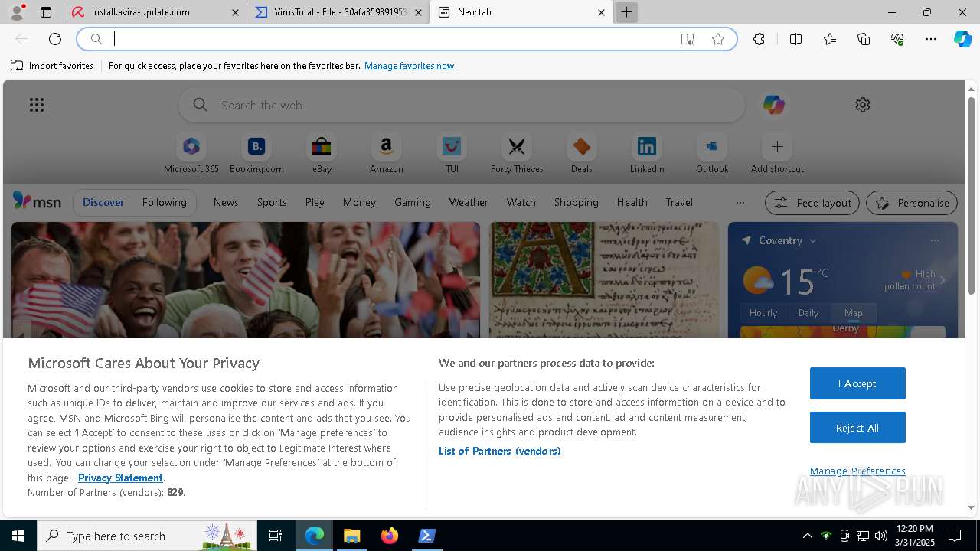Open page settings gear icon
The width and height of the screenshot is (980, 551).
point(863,105)
